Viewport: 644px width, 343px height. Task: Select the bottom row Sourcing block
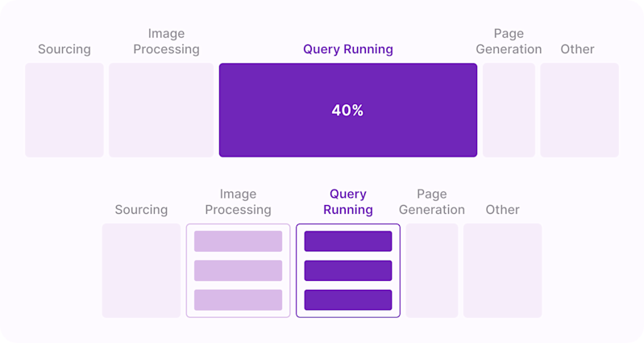pyautogui.click(x=141, y=270)
